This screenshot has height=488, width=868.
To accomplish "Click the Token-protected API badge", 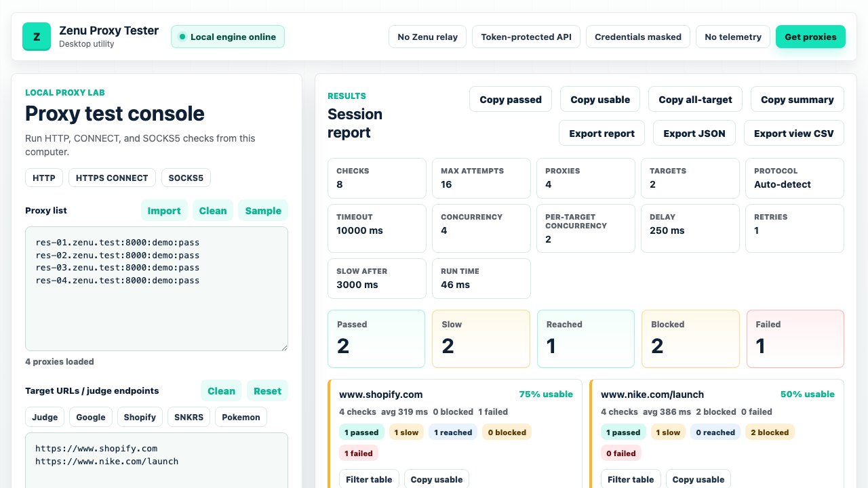I will point(526,37).
